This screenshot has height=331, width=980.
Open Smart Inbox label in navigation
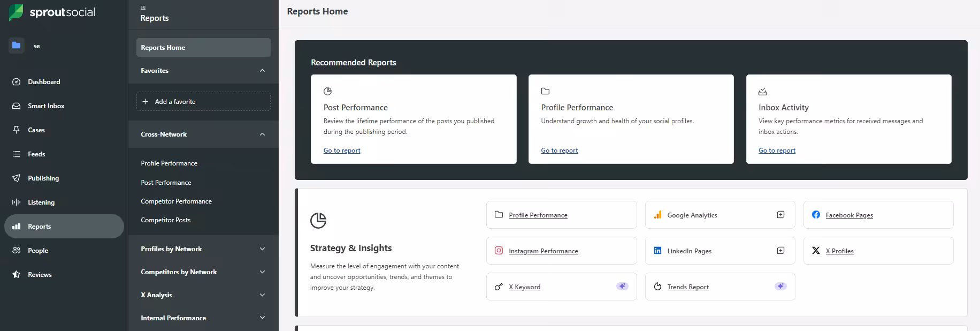46,106
